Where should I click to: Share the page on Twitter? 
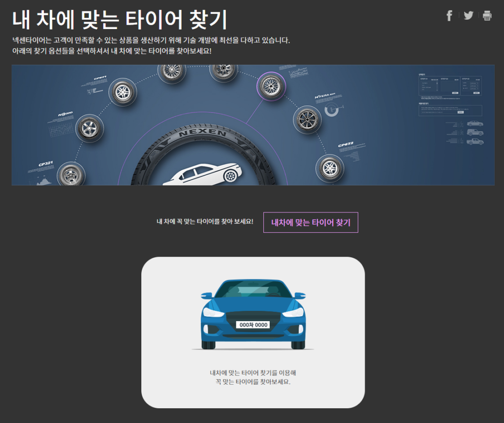469,15
